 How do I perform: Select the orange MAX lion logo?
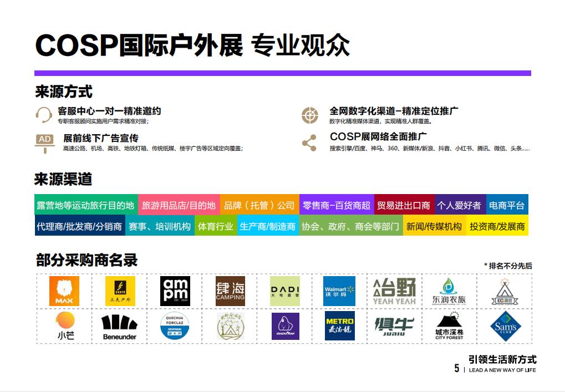(64, 291)
